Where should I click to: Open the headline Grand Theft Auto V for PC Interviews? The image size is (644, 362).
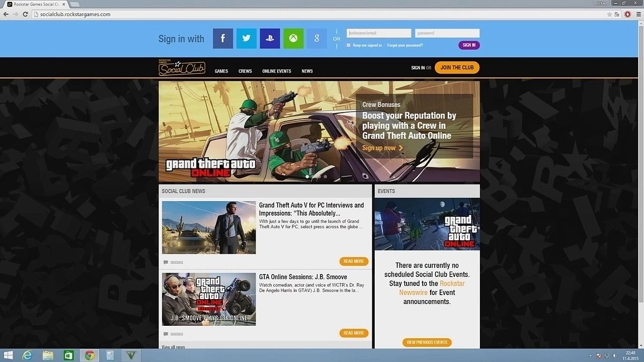coord(311,209)
